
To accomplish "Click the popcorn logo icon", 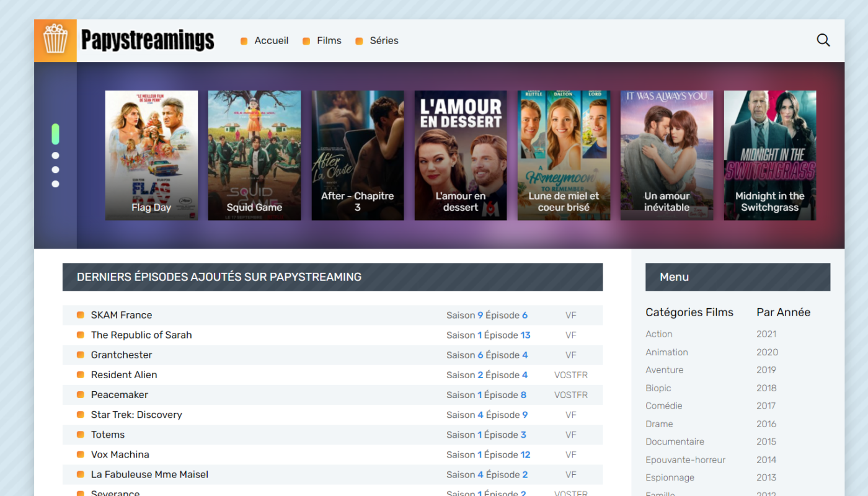I will pos(55,40).
